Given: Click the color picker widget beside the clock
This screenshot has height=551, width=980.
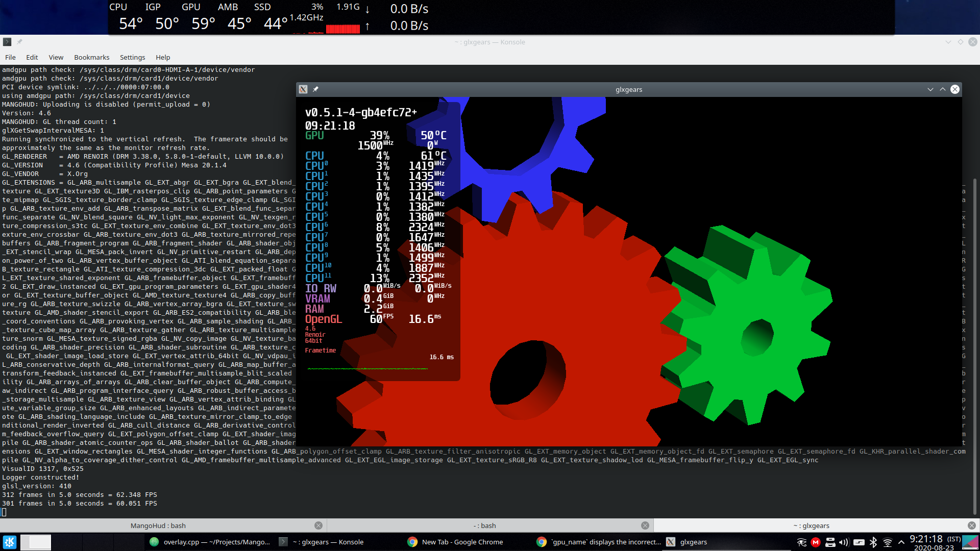Looking at the screenshot, I should click(x=969, y=542).
